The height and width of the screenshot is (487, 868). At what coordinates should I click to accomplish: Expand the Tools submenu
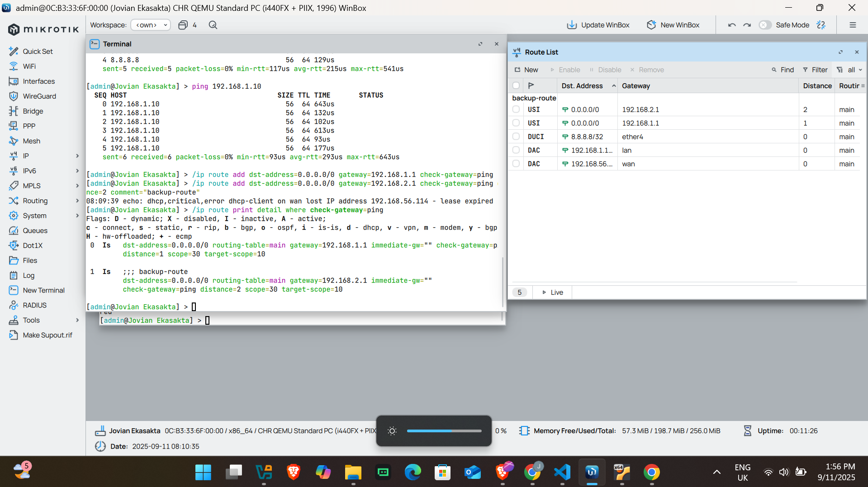tap(77, 320)
